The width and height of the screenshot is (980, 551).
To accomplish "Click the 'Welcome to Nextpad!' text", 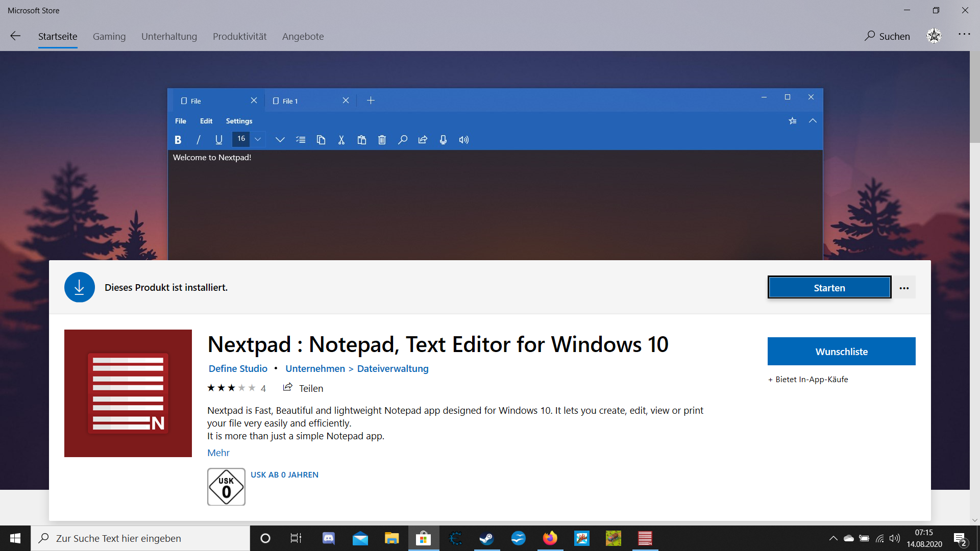I will (212, 158).
